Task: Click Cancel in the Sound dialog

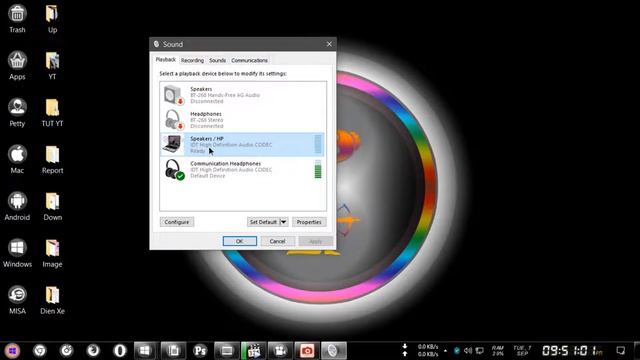Action: (x=277, y=241)
